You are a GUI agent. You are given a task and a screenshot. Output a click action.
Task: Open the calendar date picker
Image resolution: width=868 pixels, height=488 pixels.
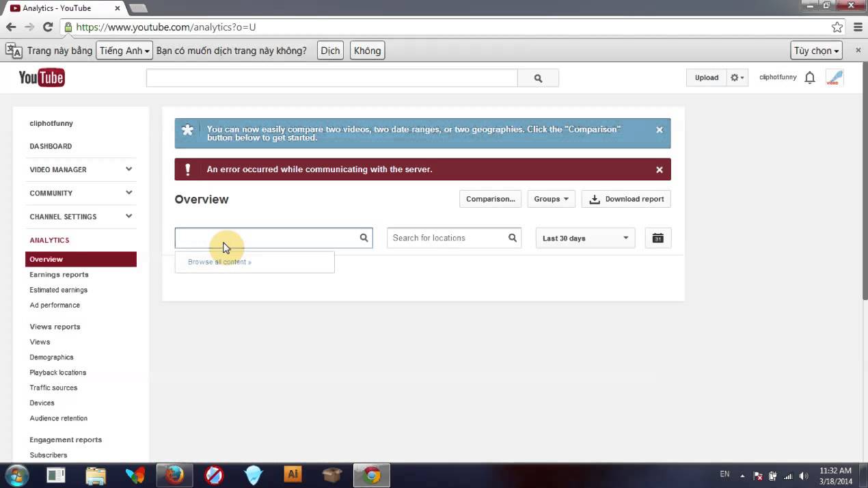tap(658, 238)
